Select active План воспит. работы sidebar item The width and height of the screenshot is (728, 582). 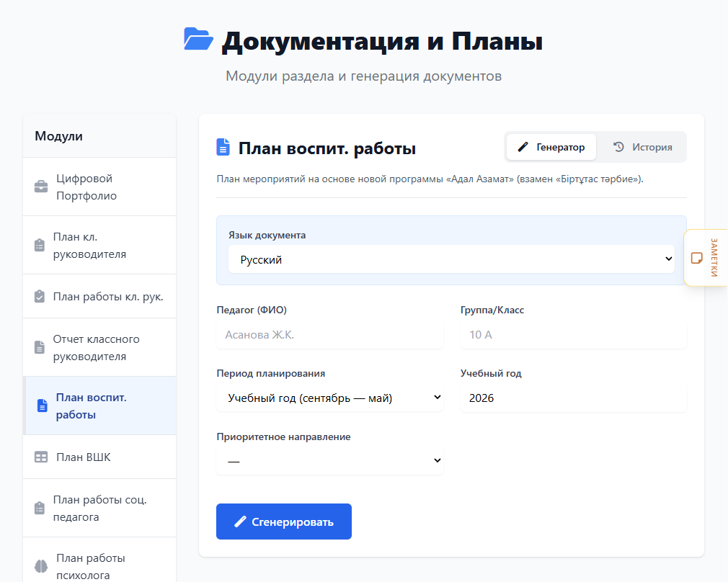click(99, 406)
